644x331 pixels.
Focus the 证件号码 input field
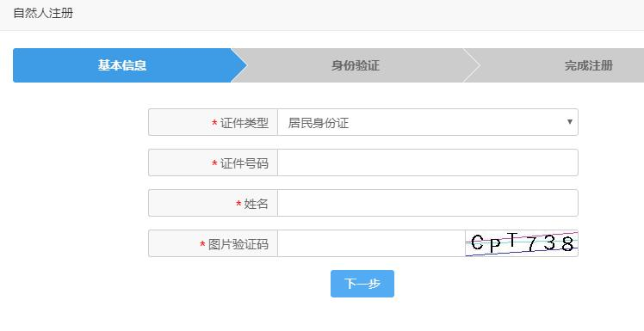click(428, 162)
